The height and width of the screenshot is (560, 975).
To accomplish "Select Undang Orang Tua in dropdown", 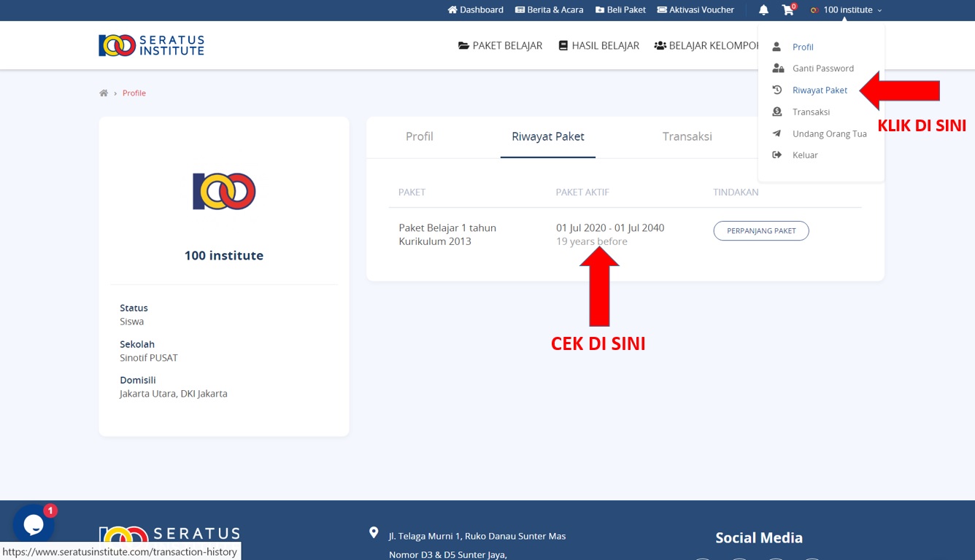I will click(x=830, y=134).
